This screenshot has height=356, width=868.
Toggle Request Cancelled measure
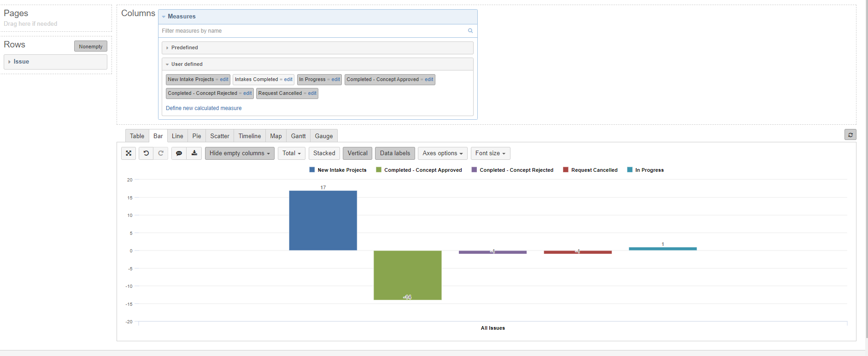280,93
